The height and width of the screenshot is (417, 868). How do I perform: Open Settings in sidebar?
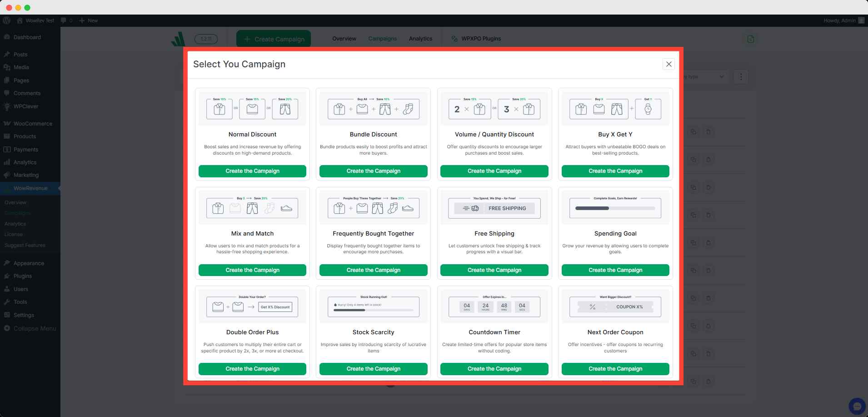click(x=30, y=315)
